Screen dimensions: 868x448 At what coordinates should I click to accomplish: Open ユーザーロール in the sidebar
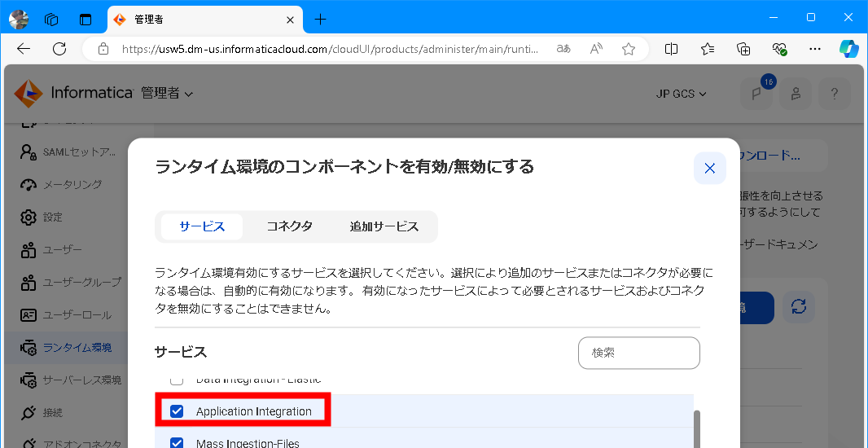[66, 315]
